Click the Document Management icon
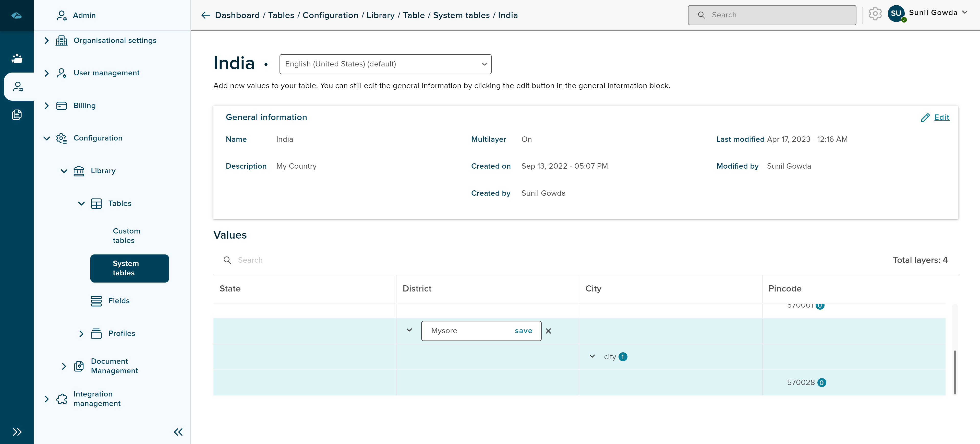The image size is (980, 444). [79, 366]
